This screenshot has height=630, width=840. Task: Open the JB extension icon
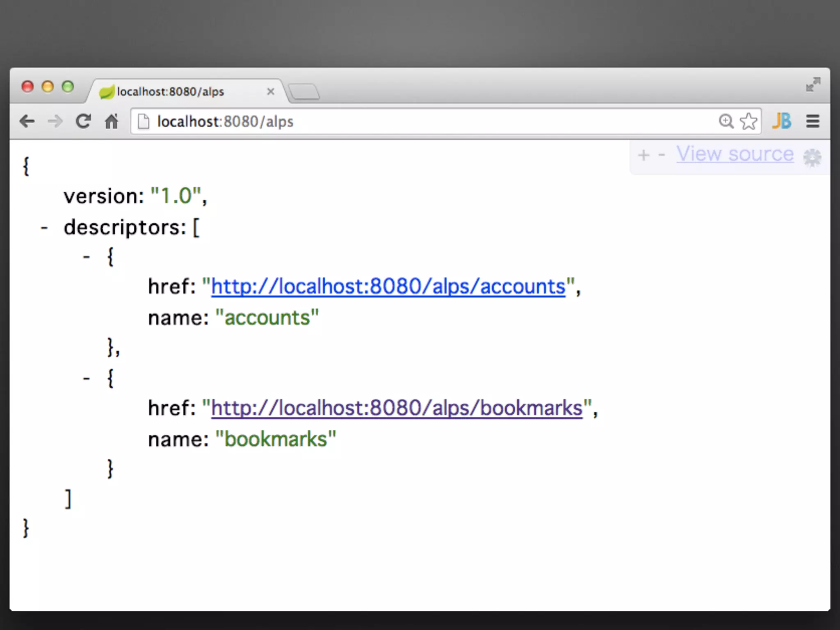(782, 121)
